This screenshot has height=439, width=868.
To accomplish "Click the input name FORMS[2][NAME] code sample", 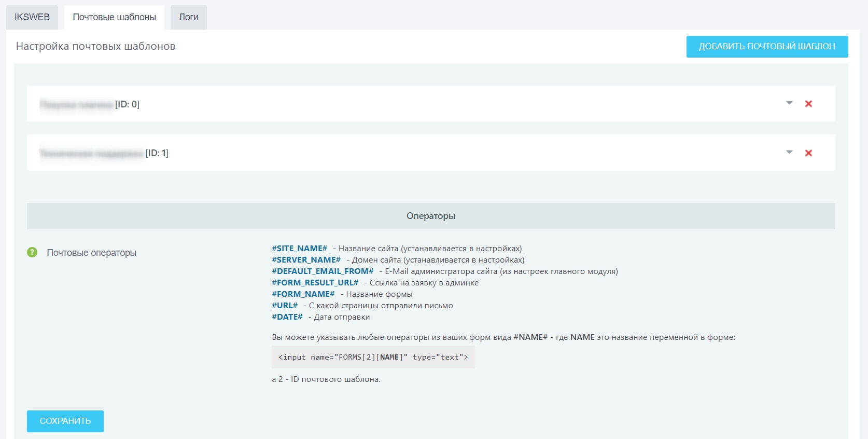I will [373, 357].
